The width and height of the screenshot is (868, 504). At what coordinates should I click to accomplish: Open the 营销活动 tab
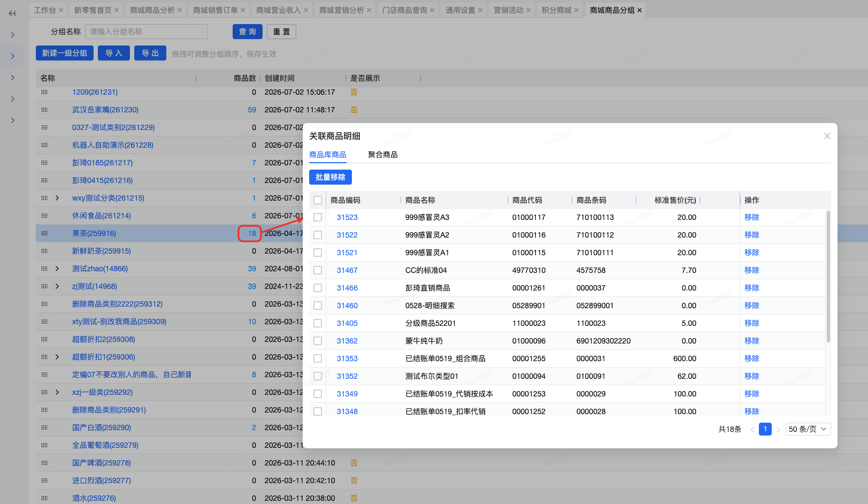pyautogui.click(x=509, y=10)
